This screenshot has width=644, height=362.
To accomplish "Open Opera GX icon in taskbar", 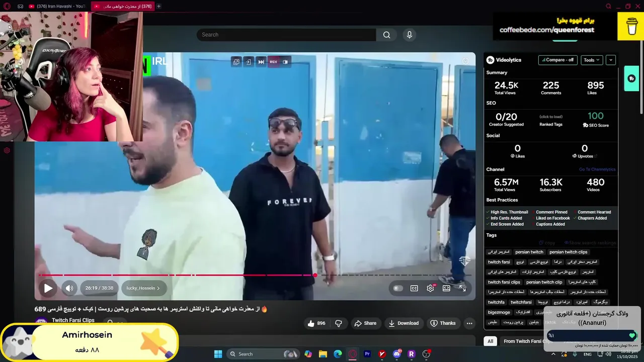I will click(x=353, y=354).
